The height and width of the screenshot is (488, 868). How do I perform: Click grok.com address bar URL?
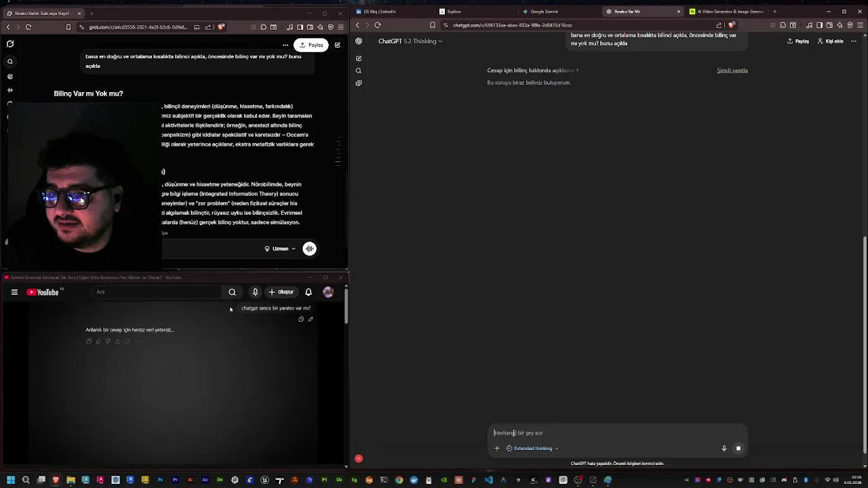pos(138,27)
